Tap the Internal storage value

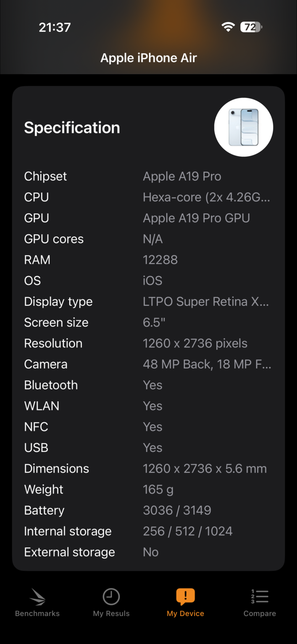tap(187, 531)
